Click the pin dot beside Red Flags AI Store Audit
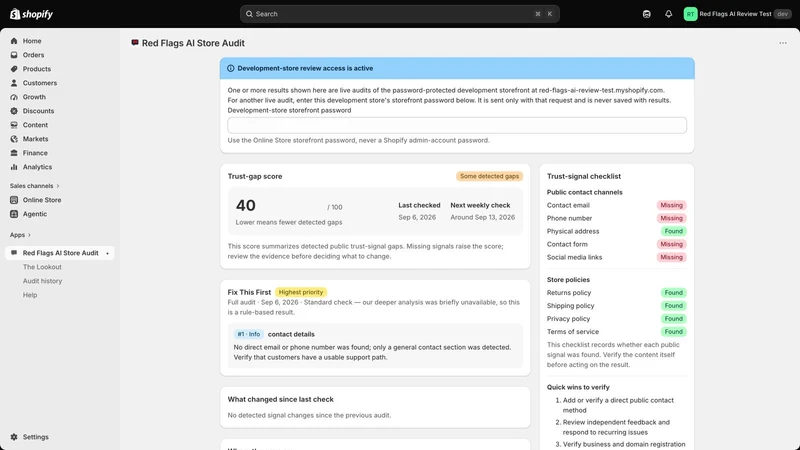The image size is (800, 450). pyautogui.click(x=107, y=254)
